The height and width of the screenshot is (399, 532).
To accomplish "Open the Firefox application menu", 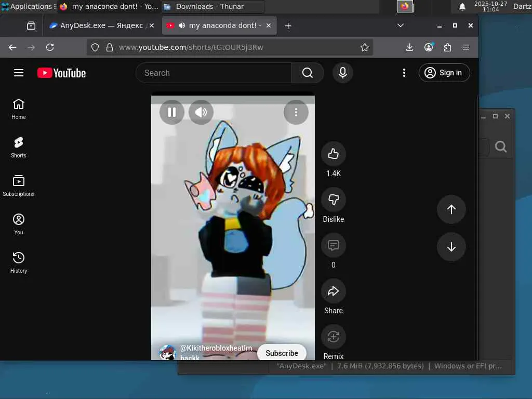I will pyautogui.click(x=466, y=47).
